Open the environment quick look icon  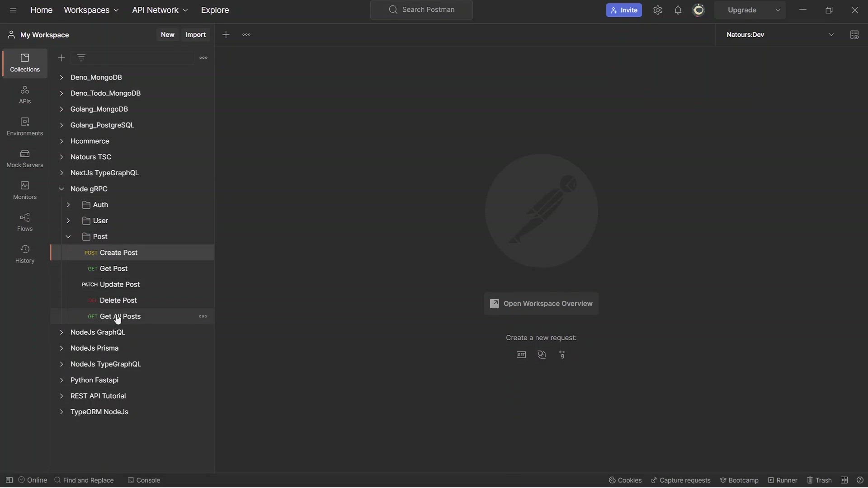(x=854, y=35)
